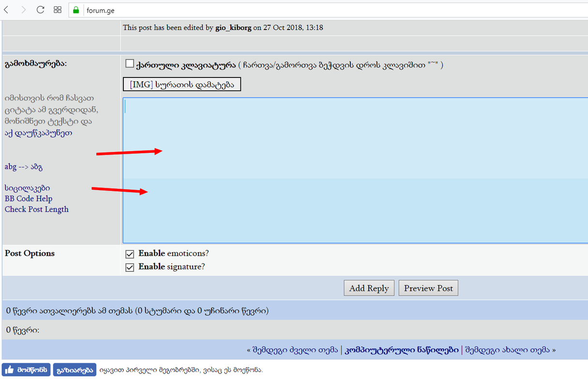The width and height of the screenshot is (588, 387).
Task: Click the thumbs-up icon on the like button
Action: [9, 370]
